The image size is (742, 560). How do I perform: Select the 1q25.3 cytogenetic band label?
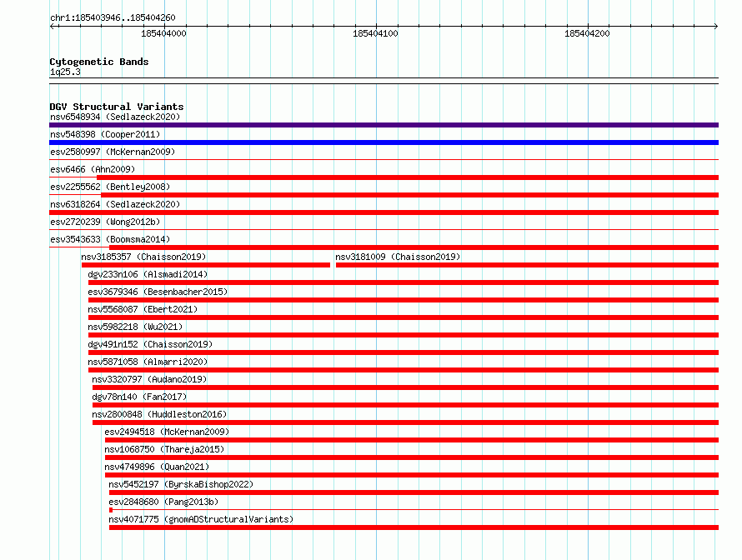[65, 72]
